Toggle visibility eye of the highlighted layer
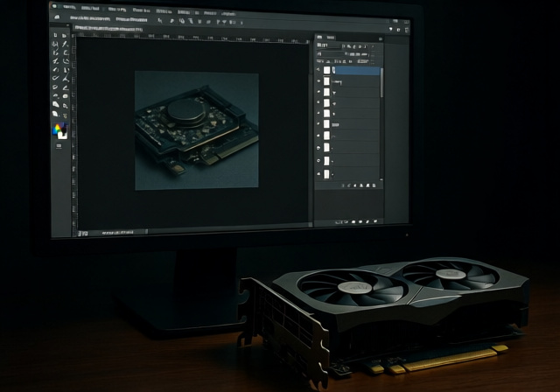 coord(318,70)
